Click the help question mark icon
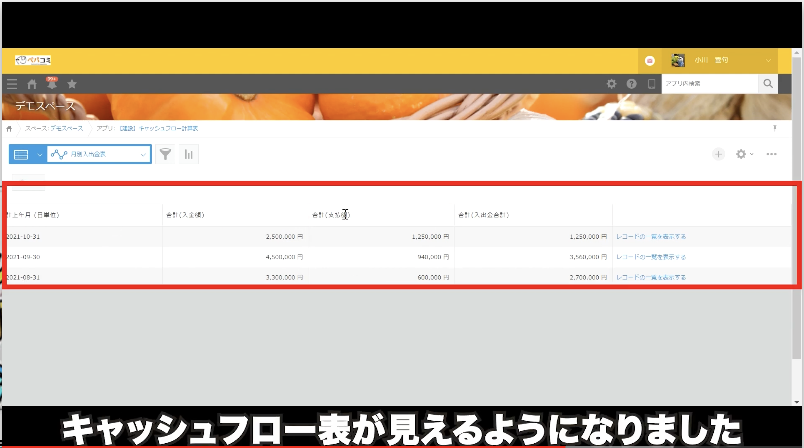 click(632, 85)
